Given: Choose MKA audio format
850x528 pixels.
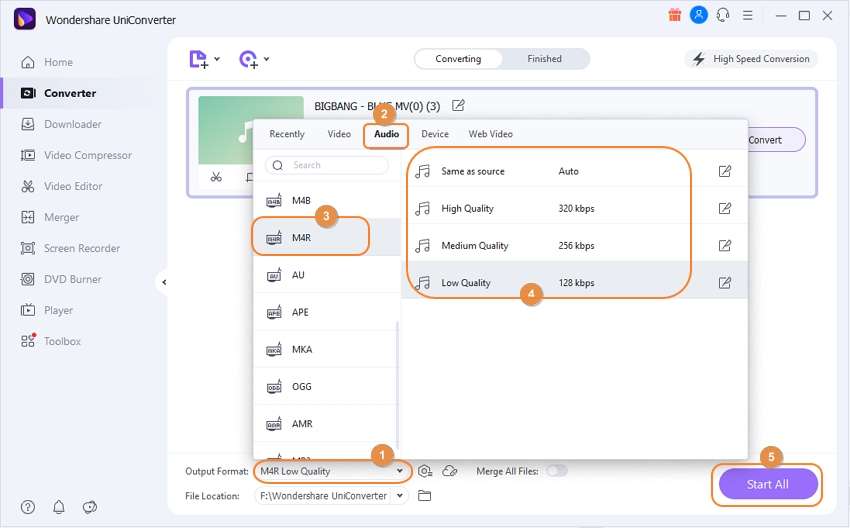Looking at the screenshot, I should pos(326,349).
